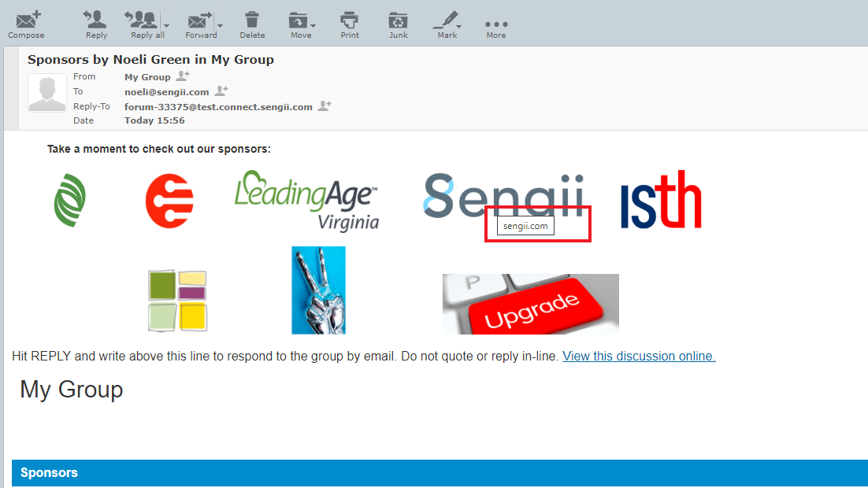
Task: Add My Group sender to contacts
Action: (183, 76)
